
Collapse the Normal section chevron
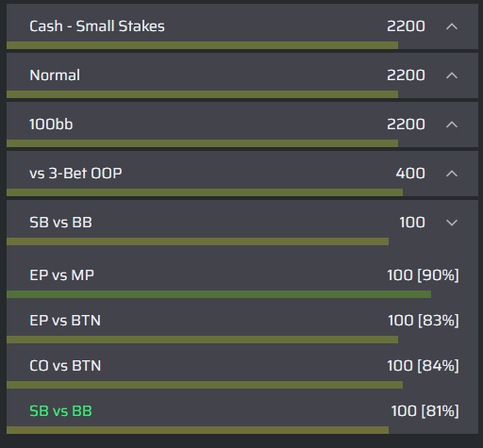click(452, 75)
